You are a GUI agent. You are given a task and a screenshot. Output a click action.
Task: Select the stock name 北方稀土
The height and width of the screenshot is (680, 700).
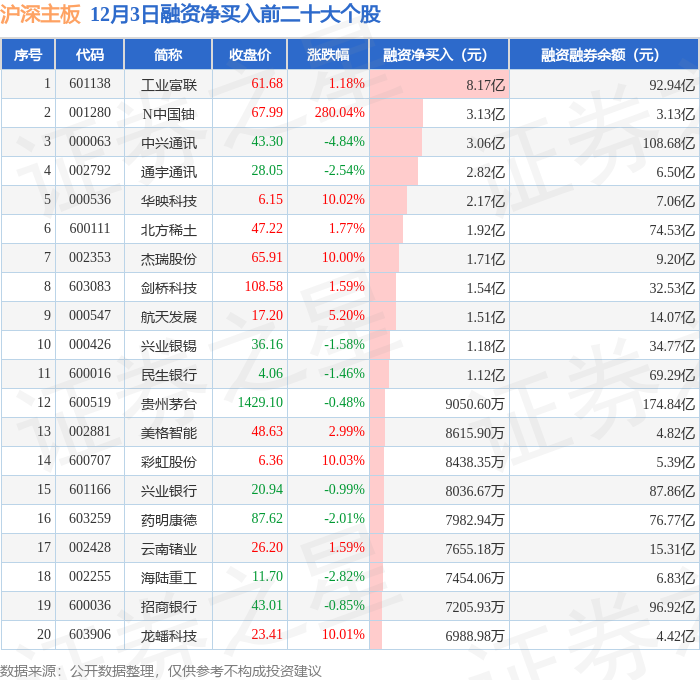(169, 229)
